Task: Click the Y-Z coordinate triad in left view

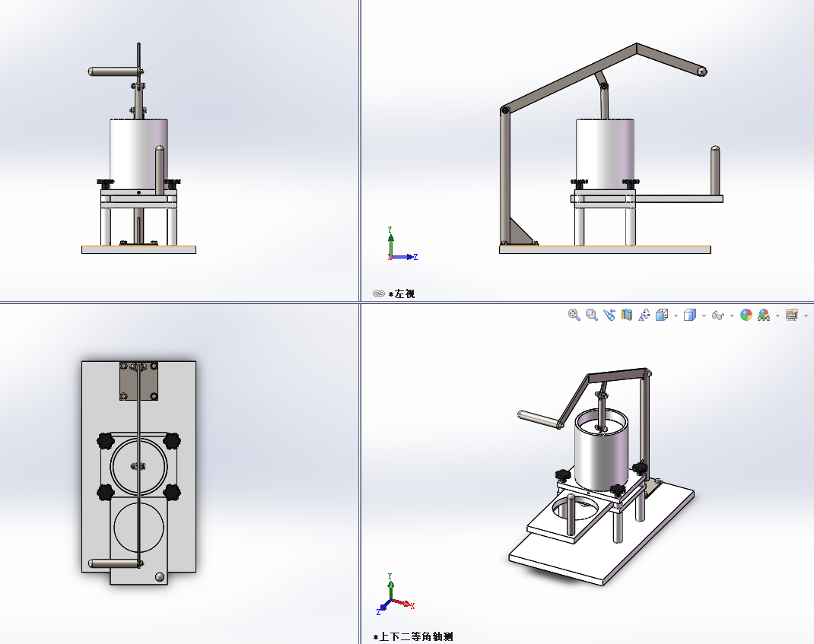Action: click(x=401, y=244)
